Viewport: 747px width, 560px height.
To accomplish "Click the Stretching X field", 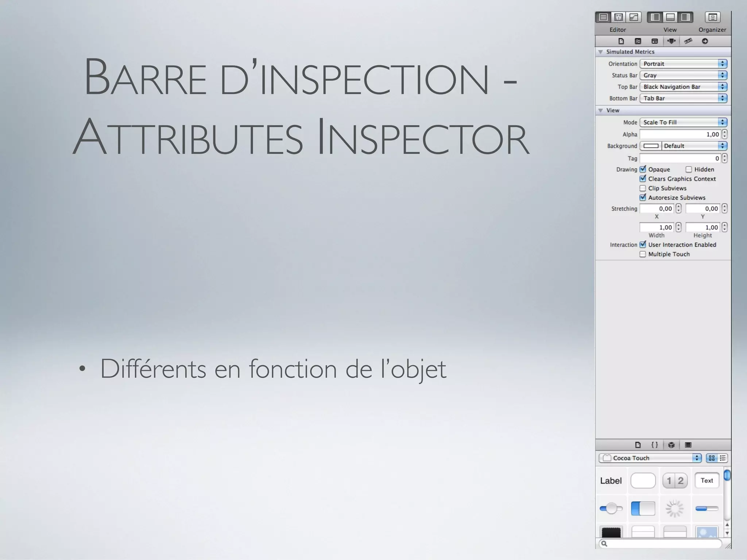I will tap(657, 209).
